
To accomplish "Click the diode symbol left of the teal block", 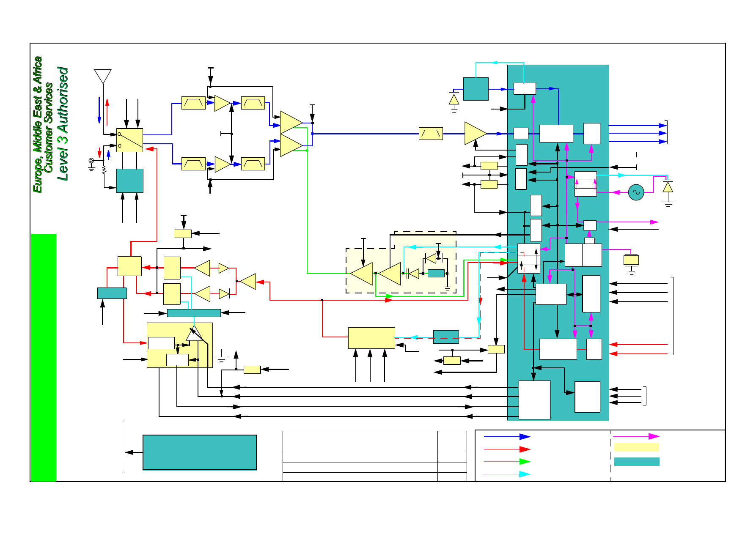I will tap(454, 99).
